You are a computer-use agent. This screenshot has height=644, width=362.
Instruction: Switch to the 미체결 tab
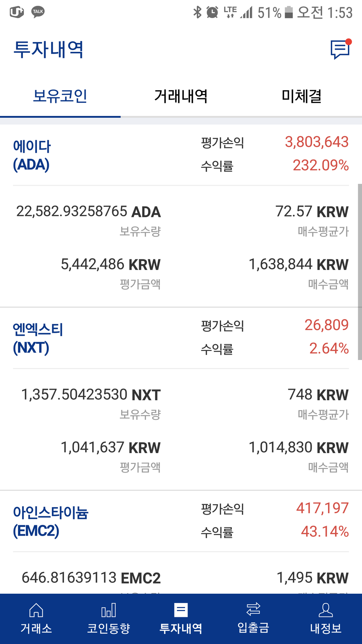[x=302, y=96]
